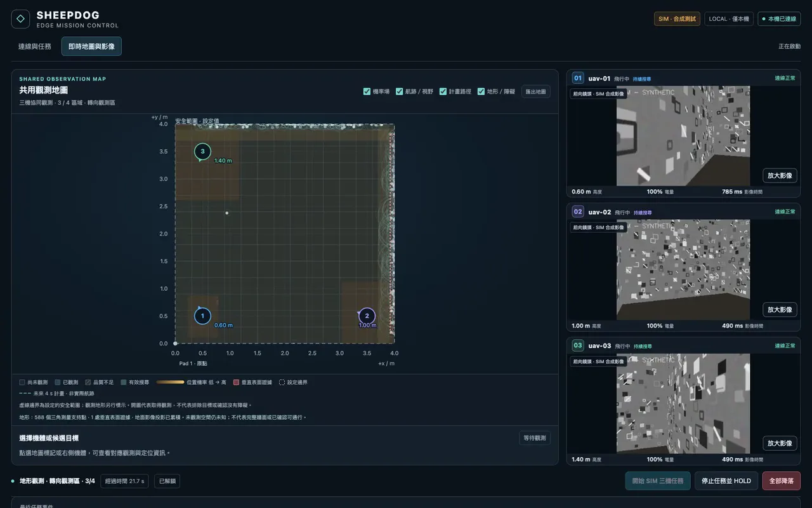Click the 有效搜尋 legend square
Screen dimensions: 812x508
[124, 382]
